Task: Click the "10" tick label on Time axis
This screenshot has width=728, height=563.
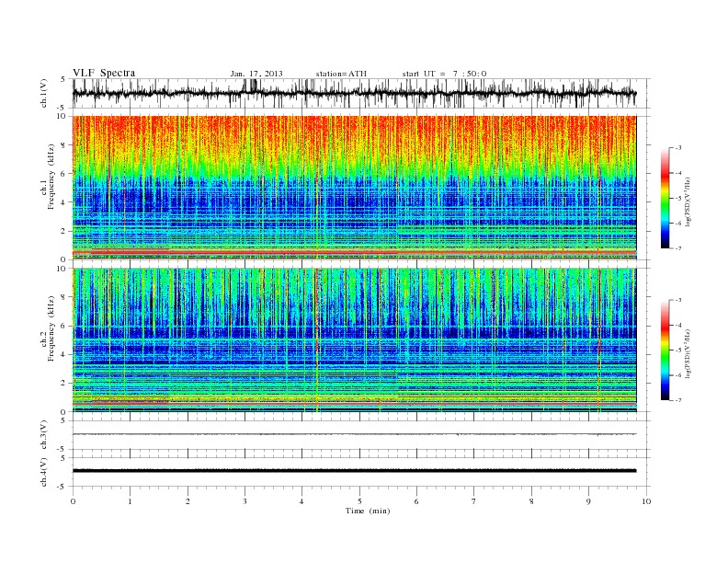Action: pyautogui.click(x=646, y=501)
